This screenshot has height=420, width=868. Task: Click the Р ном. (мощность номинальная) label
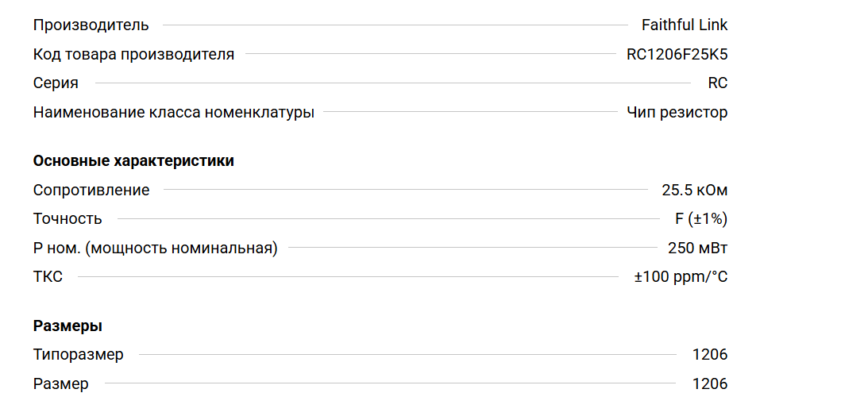tap(155, 249)
